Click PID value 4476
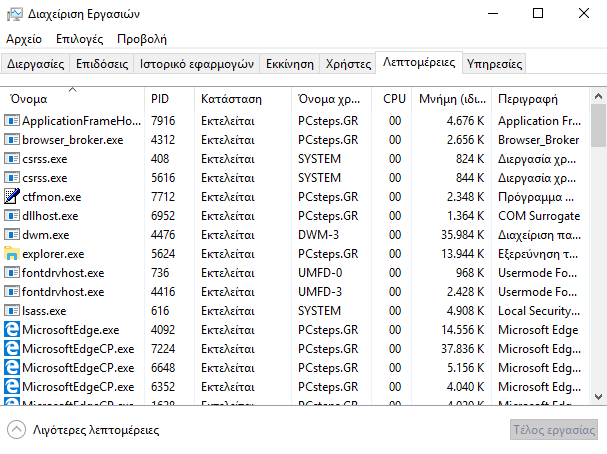This screenshot has width=607, height=454. (x=163, y=235)
